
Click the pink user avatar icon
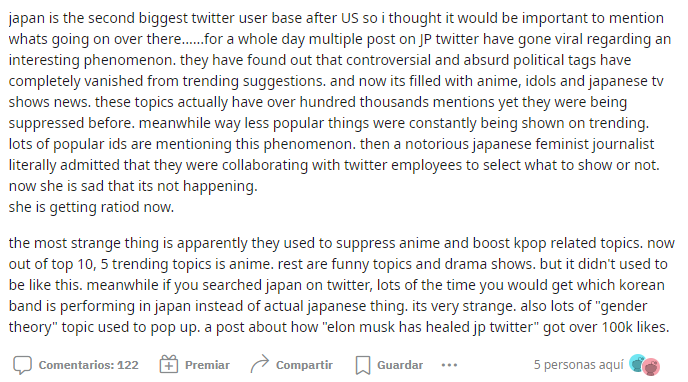(x=652, y=367)
